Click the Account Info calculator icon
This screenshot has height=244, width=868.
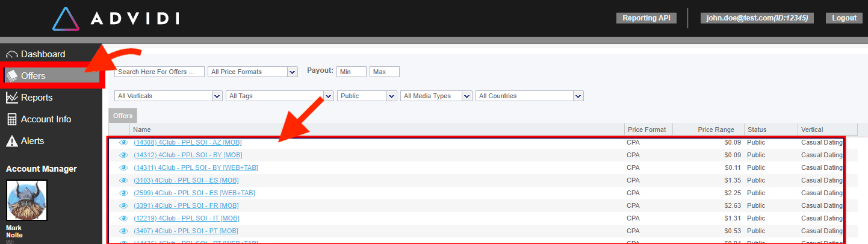coord(12,119)
